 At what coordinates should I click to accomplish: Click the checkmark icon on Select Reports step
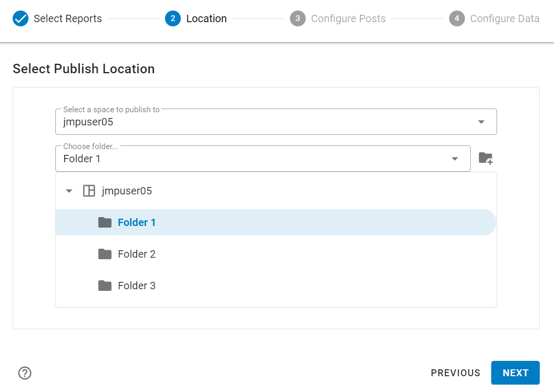click(20, 18)
